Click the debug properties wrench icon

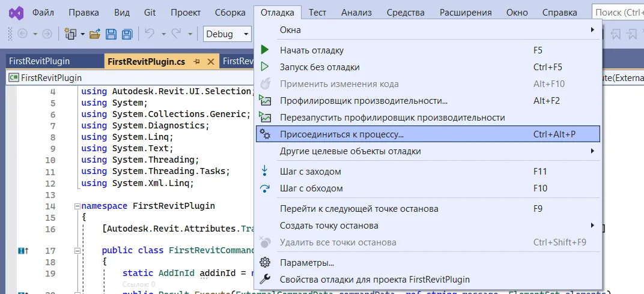[x=266, y=279]
